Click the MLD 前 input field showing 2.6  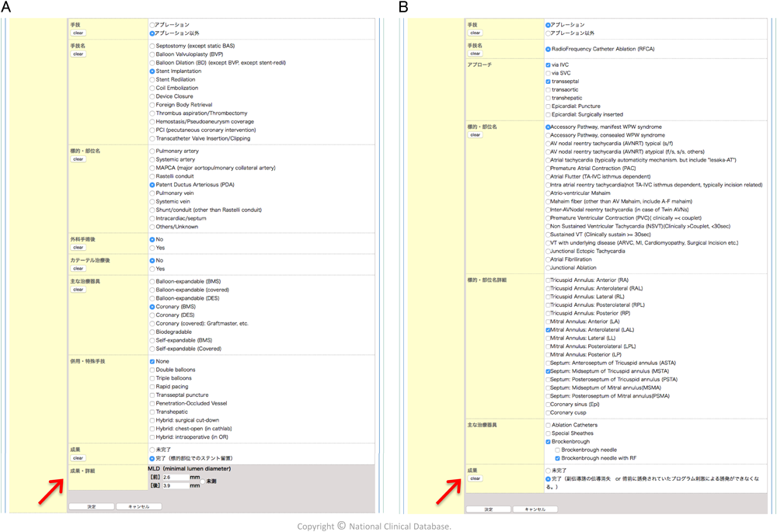point(176,478)
